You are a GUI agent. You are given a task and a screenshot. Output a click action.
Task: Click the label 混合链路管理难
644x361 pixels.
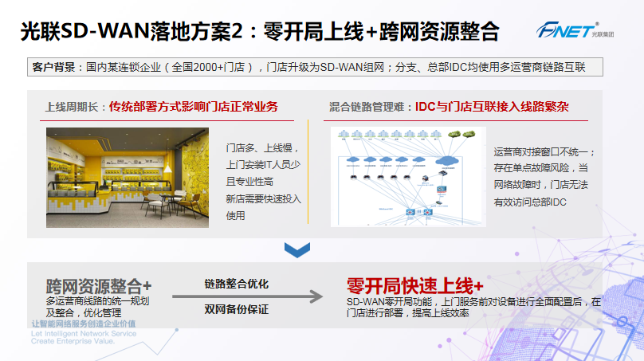[367, 108]
